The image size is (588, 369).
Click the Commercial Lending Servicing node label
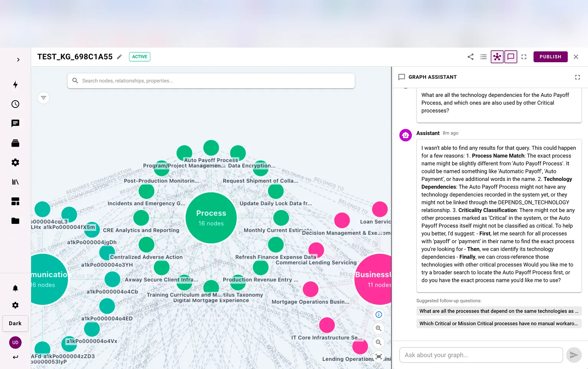point(316,263)
